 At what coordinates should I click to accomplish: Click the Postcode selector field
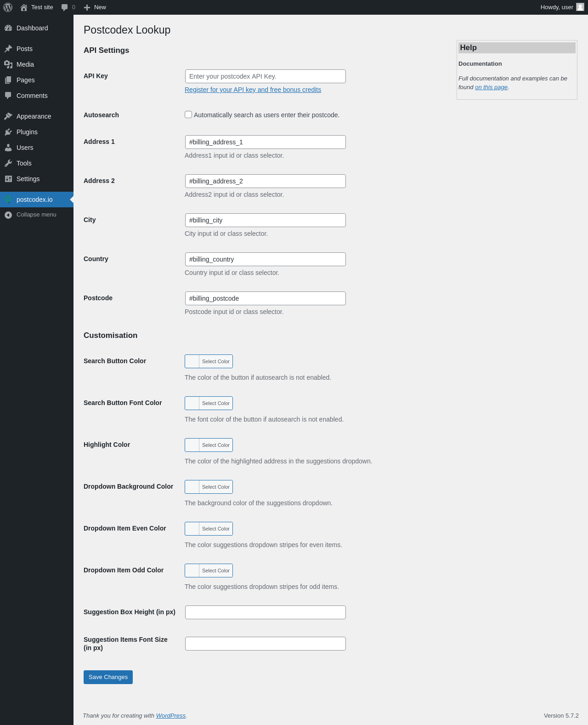point(266,298)
